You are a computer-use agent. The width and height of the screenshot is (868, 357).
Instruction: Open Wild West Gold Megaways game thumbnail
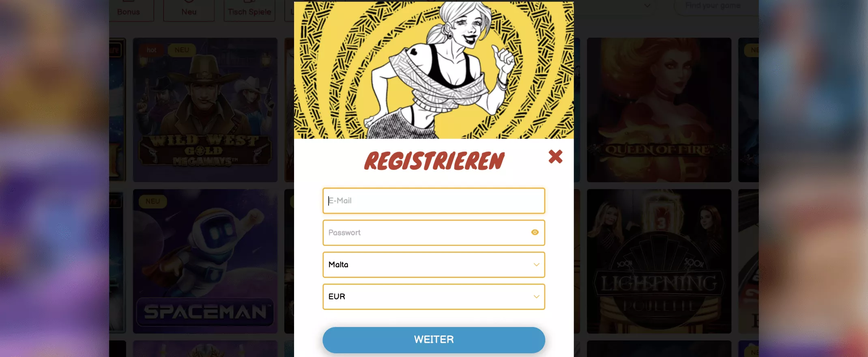coord(205,110)
